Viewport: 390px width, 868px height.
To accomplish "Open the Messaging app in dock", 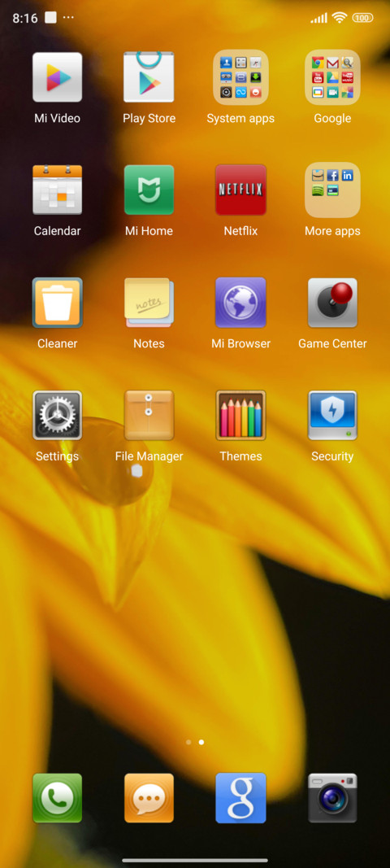I will 149,798.
